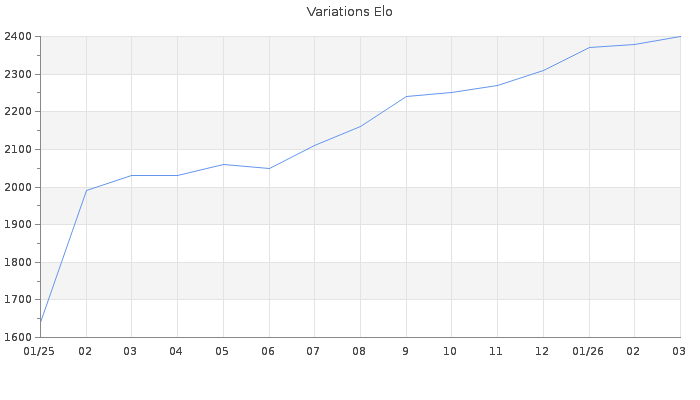The height and width of the screenshot is (400, 700).
Task: Click the "Variations Elo" chart title
Action: pos(349,12)
